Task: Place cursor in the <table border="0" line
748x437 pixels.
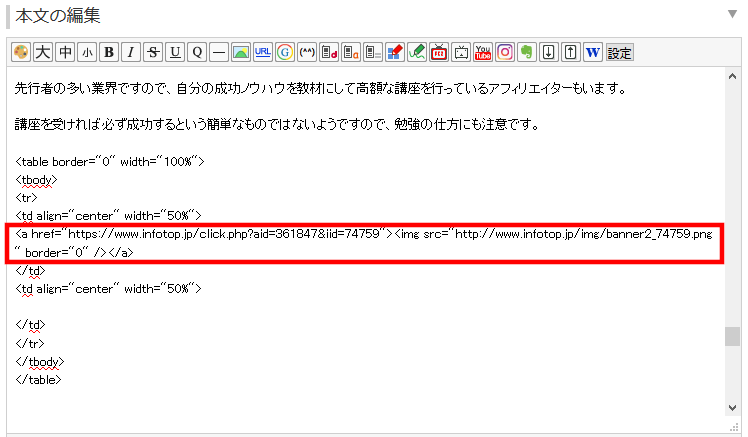Action: pos(110,162)
